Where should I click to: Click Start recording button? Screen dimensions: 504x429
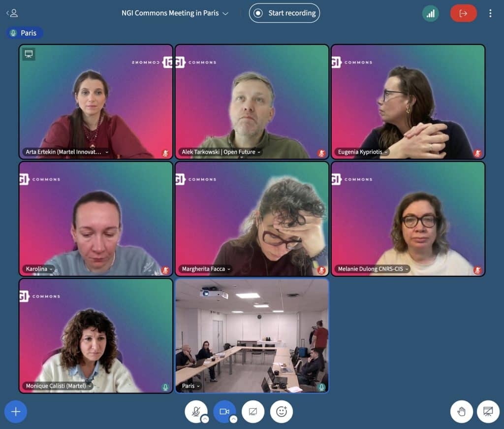284,13
